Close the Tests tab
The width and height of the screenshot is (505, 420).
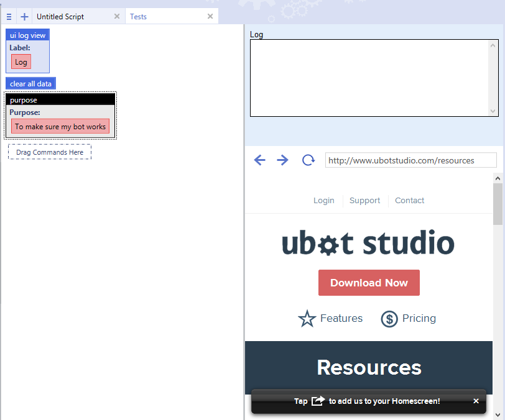(210, 16)
